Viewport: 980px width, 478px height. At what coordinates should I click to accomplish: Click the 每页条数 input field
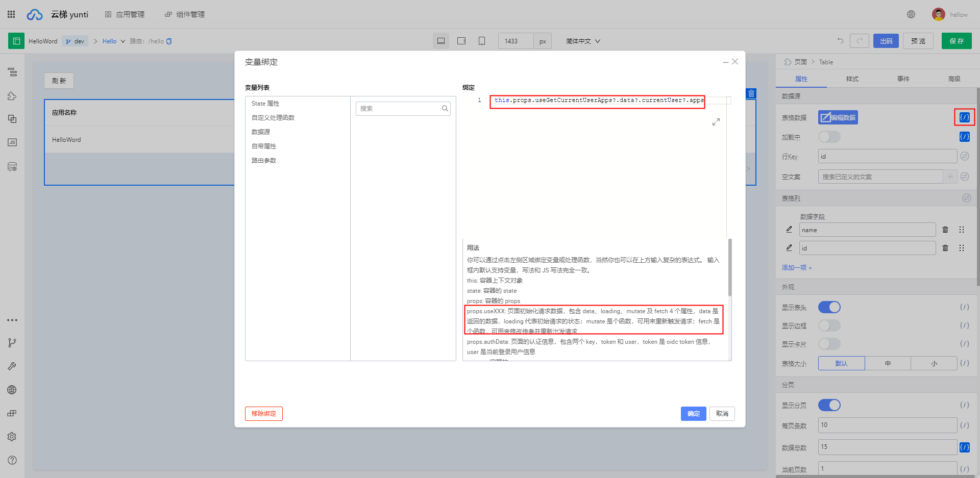point(888,425)
